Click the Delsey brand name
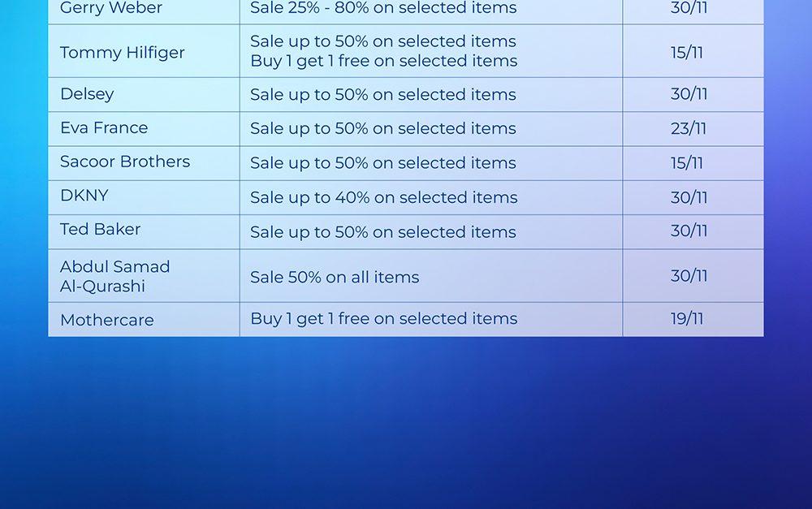This screenshot has height=509, width=812. 87,94
